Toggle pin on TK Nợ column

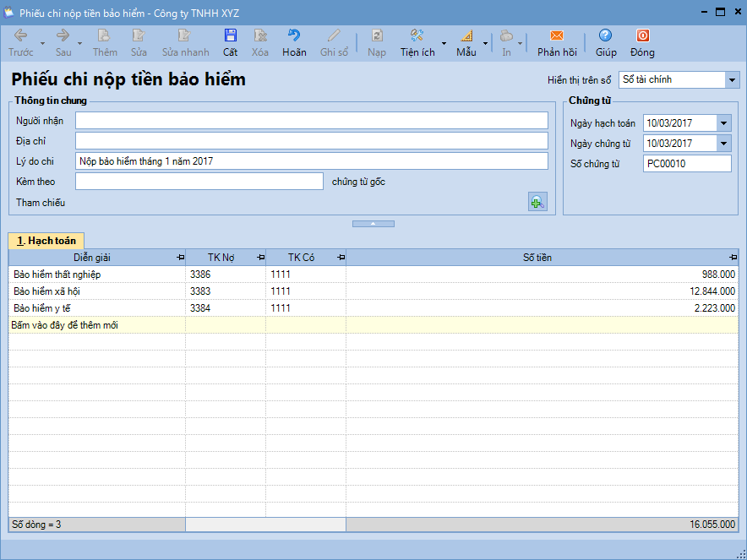click(259, 258)
